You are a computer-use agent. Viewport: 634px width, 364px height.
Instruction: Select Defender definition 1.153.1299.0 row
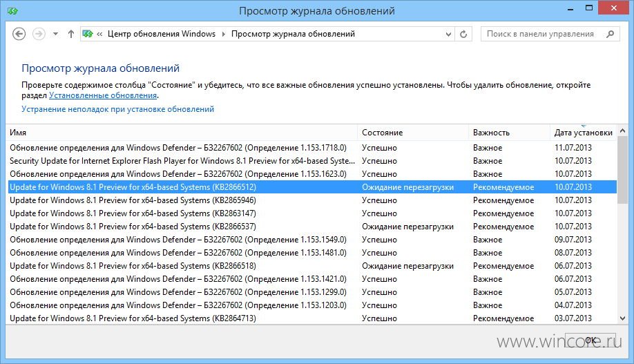(x=312, y=292)
